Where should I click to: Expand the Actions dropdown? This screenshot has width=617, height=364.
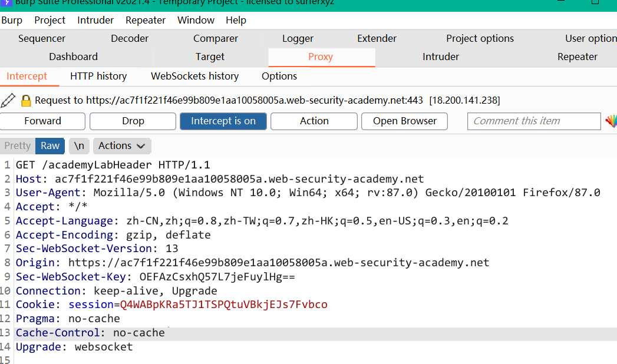pos(122,146)
